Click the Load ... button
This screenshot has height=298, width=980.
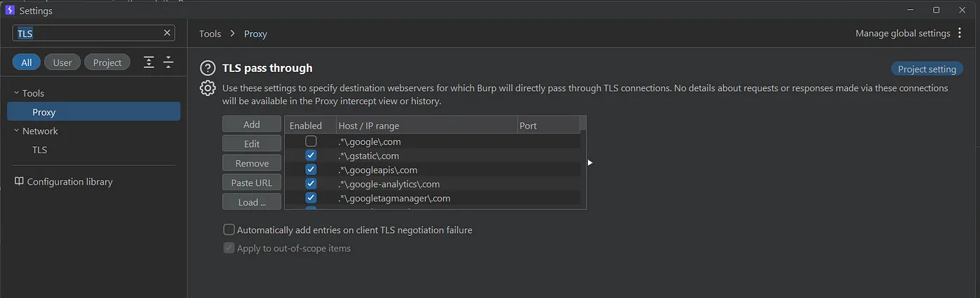[x=252, y=202]
